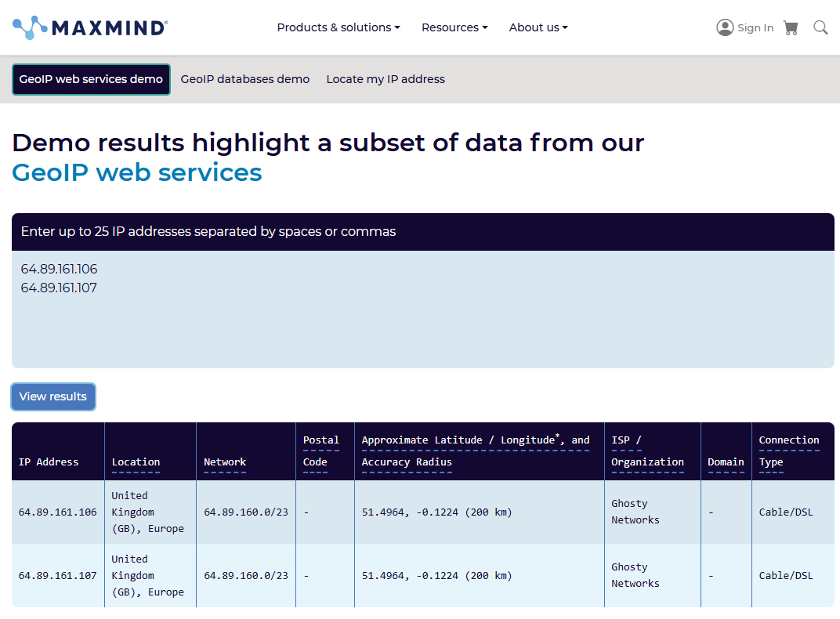Click the MaxMind logo
Image resolution: width=840 pixels, height=619 pixels.
point(90,27)
